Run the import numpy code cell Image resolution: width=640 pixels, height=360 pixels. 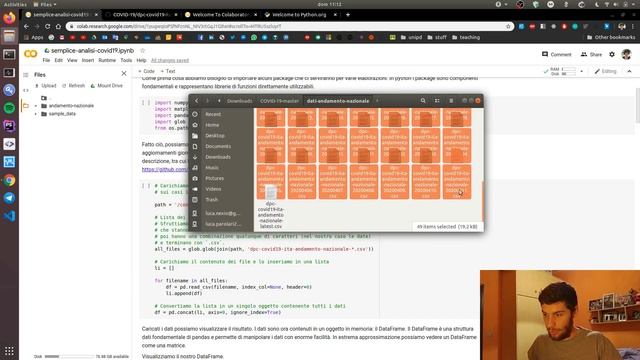[146, 103]
